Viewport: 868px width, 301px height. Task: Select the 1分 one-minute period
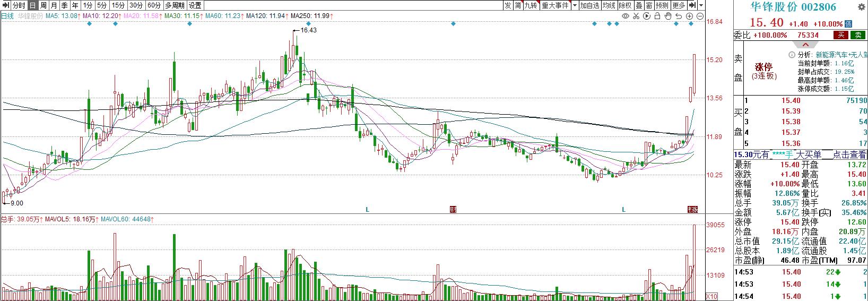pyautogui.click(x=88, y=5)
